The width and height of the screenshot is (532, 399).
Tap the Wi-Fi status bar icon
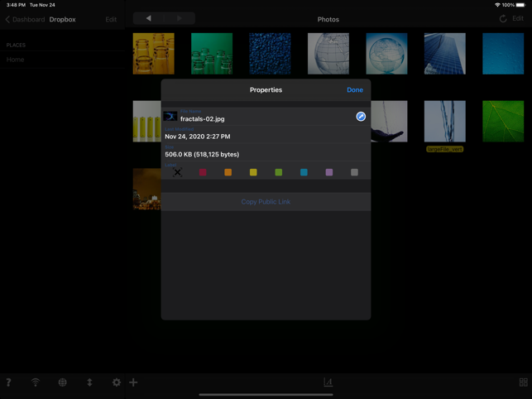pyautogui.click(x=497, y=5)
